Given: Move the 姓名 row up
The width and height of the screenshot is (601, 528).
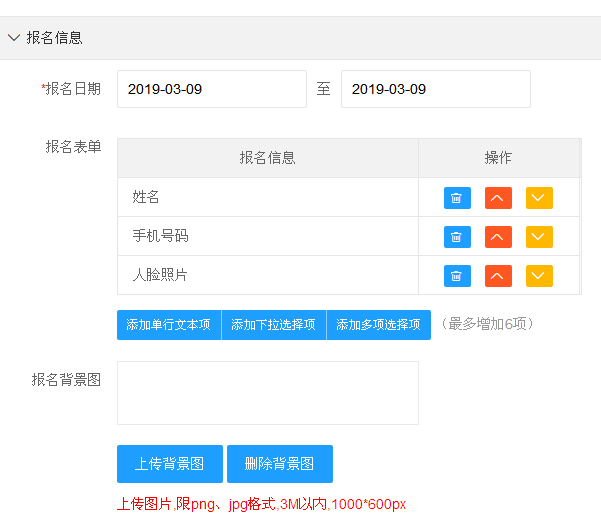Looking at the screenshot, I should coord(498,198).
